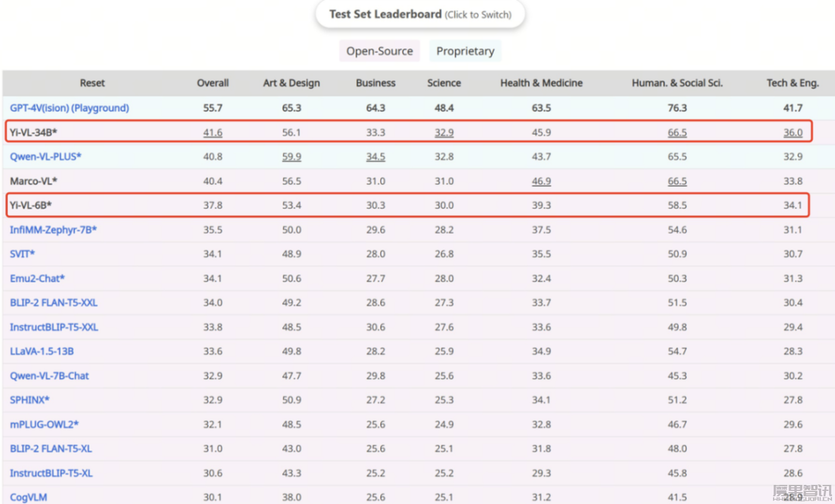Sort by Tech & Eng. column header
Viewport: 835px width, 504px height.
click(x=793, y=84)
